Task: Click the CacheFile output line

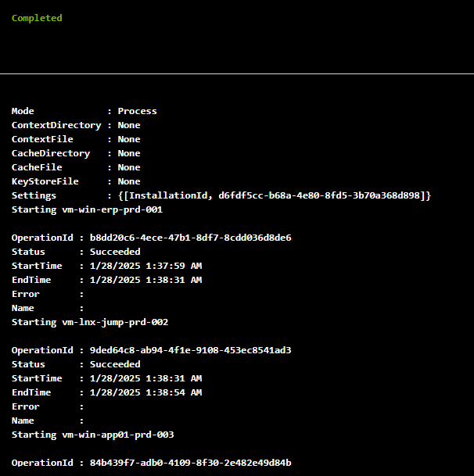Action: [x=76, y=167]
